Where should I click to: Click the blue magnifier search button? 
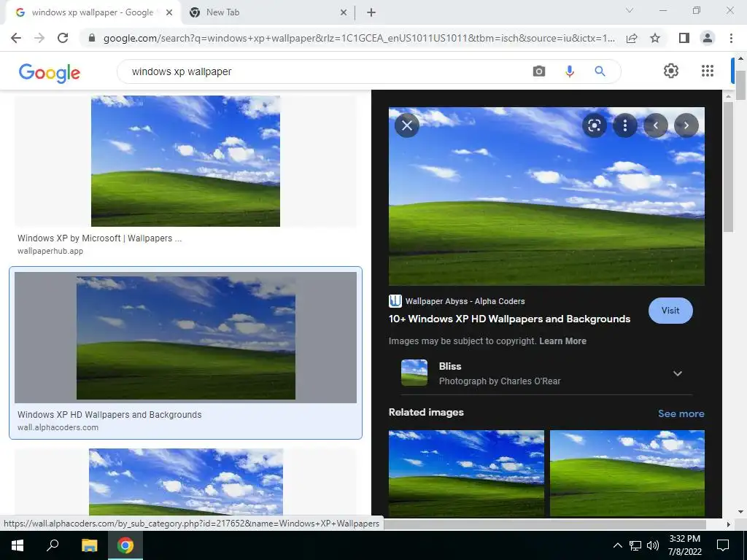click(600, 71)
